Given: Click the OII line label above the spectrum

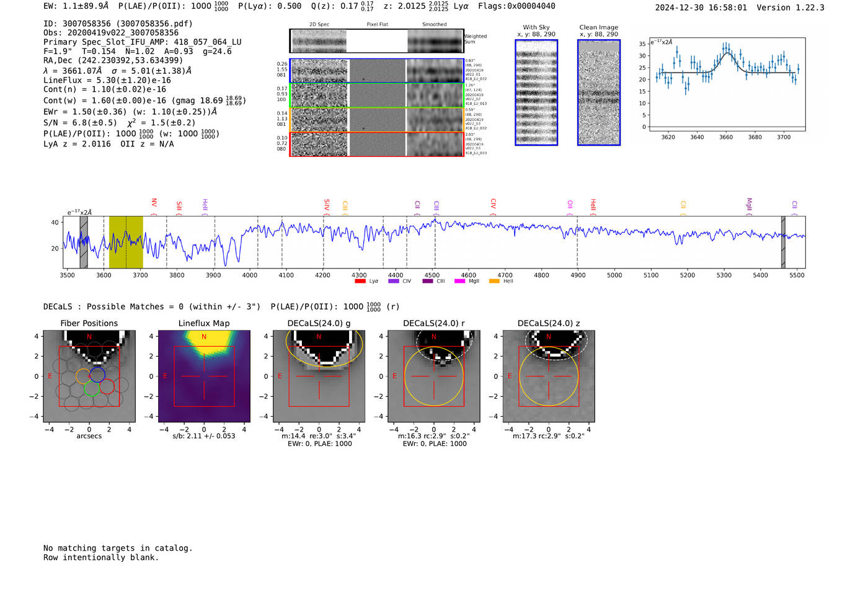Looking at the screenshot, I should [x=570, y=205].
